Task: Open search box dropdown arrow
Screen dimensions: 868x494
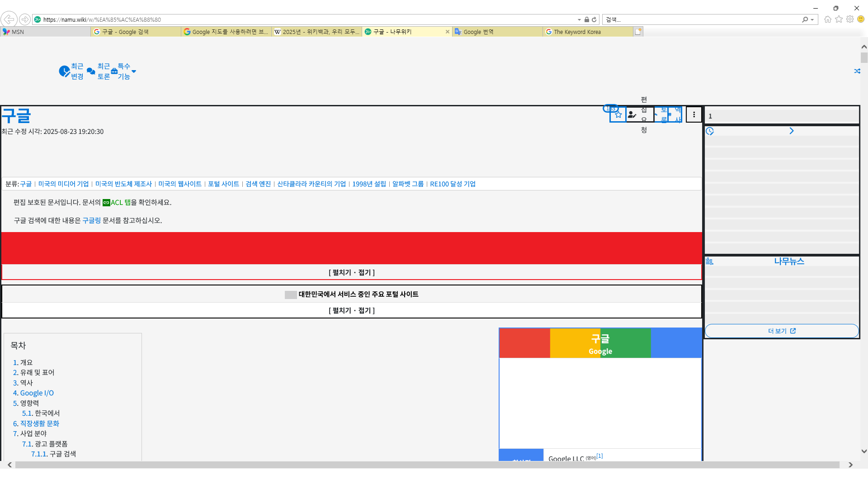Action: (812, 19)
